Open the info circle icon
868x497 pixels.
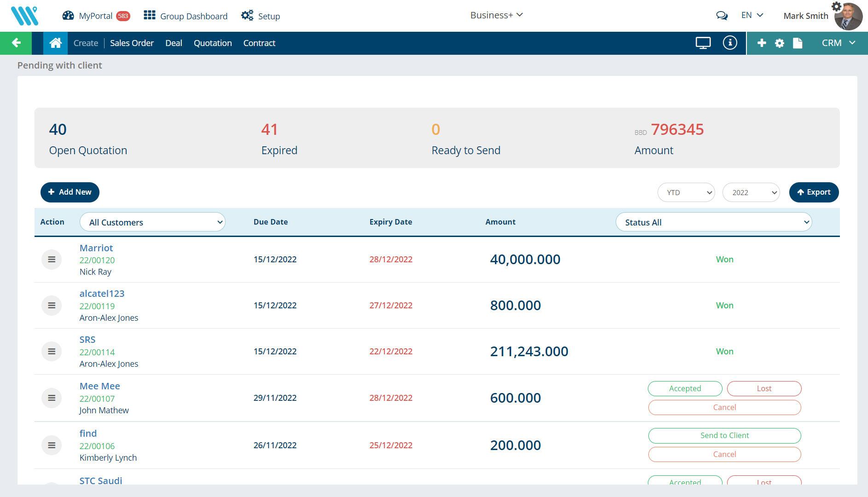729,43
